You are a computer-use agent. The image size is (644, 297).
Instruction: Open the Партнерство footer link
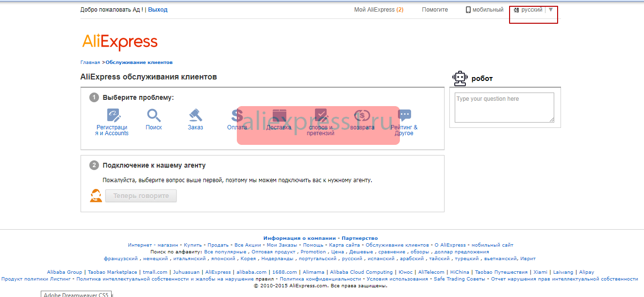coord(360,238)
